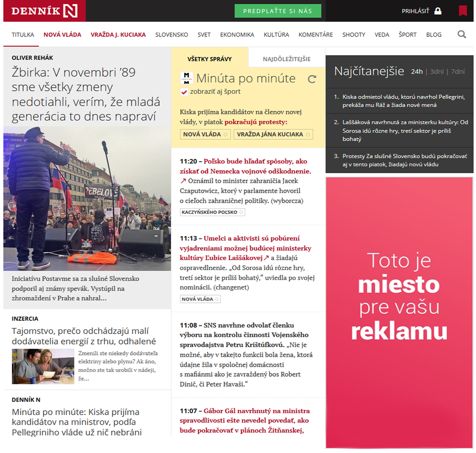Open the Vražda J. Kuciaka section

point(118,35)
